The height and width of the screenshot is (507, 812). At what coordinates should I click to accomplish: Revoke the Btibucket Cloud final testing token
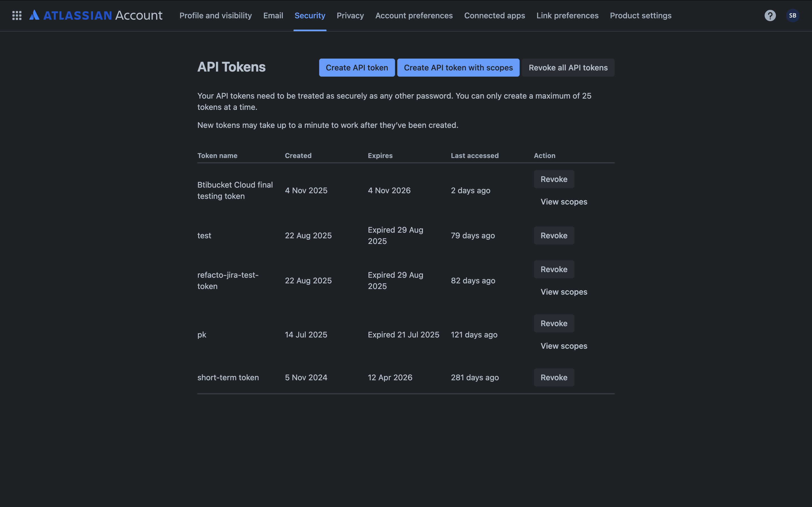pos(554,179)
